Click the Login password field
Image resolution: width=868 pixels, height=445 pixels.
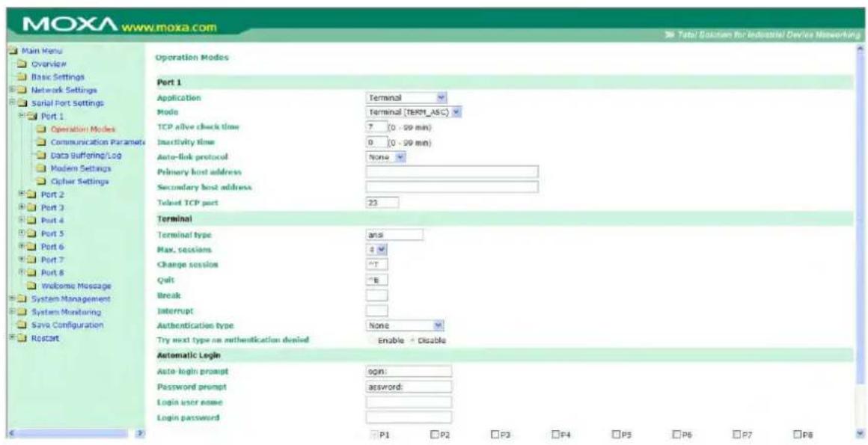tap(409, 417)
